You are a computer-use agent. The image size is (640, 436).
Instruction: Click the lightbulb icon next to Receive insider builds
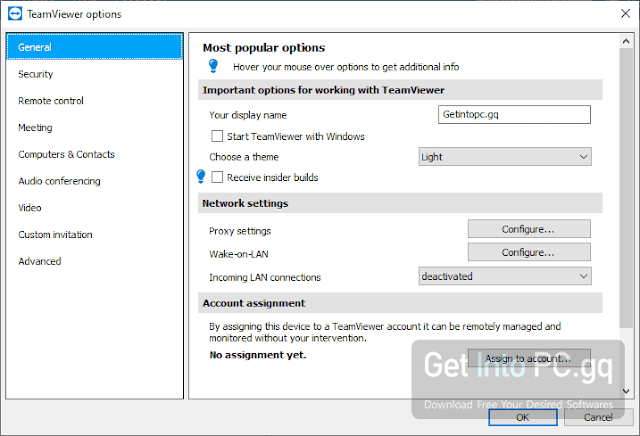pyautogui.click(x=201, y=176)
